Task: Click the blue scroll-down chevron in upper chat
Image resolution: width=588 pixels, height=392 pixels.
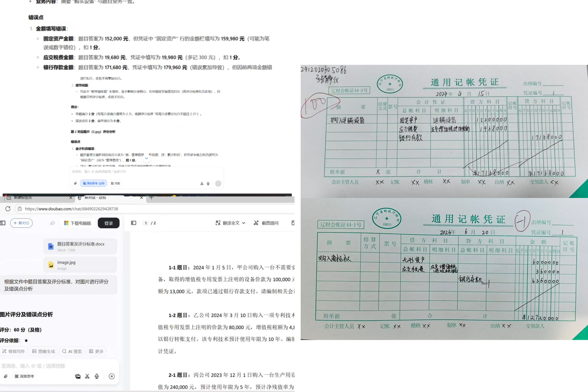Action: tap(147, 158)
